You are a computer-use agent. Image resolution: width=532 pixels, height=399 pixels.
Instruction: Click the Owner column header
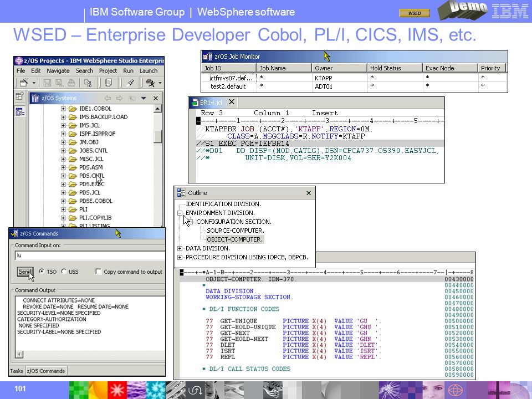(x=339, y=68)
